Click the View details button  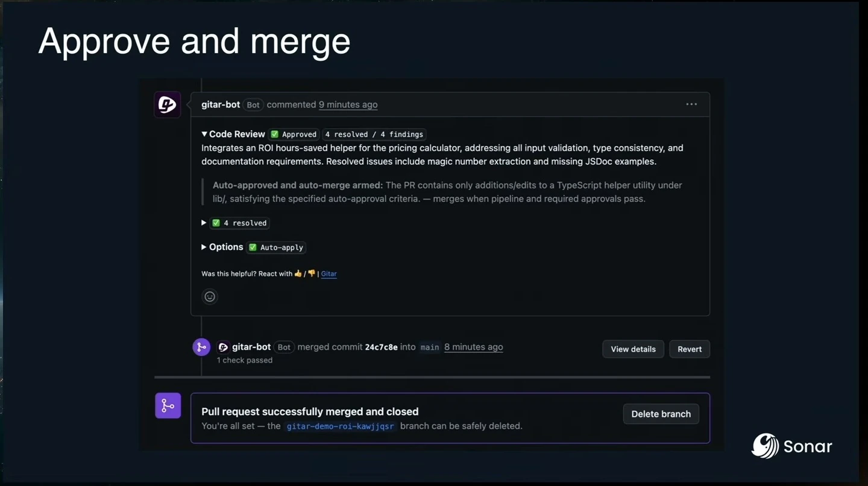(633, 349)
